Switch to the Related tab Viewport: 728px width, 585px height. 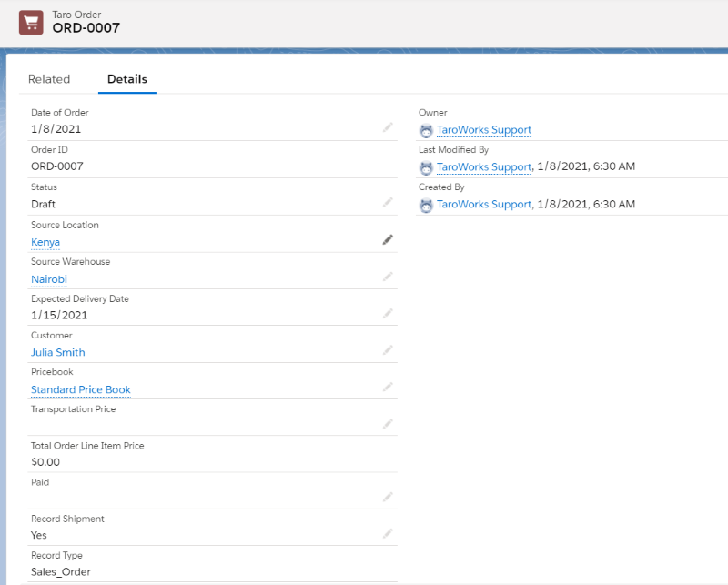tap(49, 79)
